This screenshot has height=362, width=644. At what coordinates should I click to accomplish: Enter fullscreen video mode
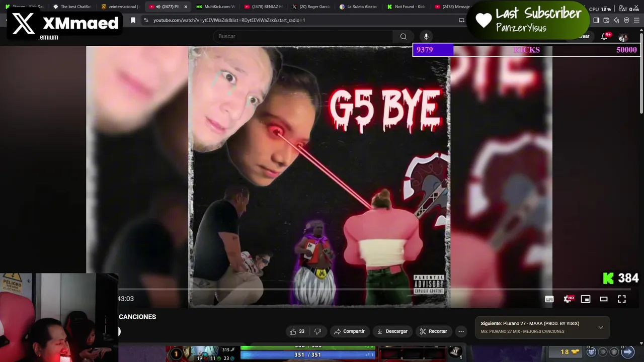click(622, 299)
